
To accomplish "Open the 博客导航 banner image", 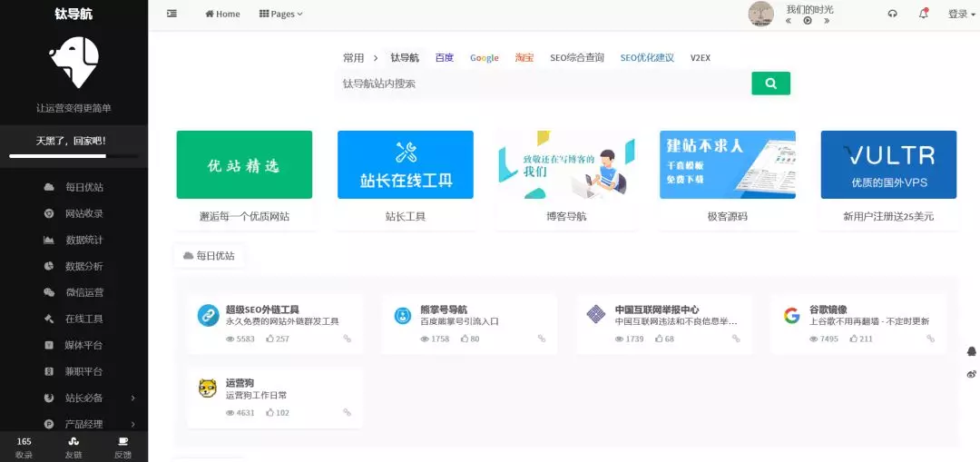I will click(x=566, y=164).
